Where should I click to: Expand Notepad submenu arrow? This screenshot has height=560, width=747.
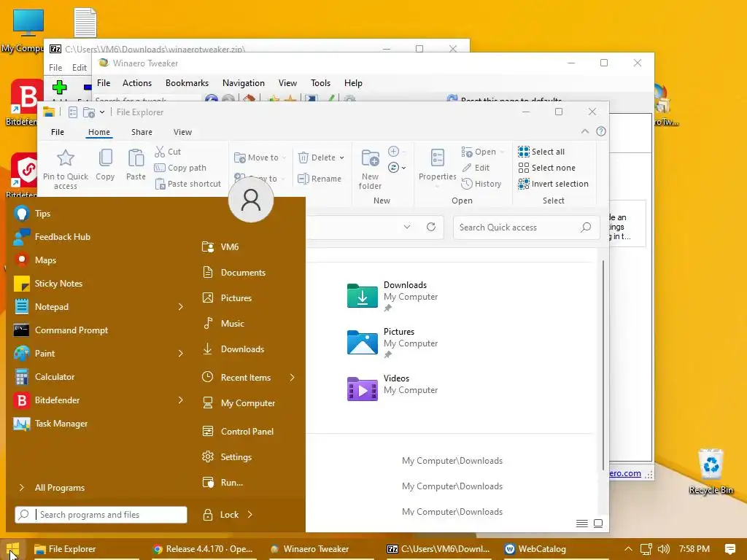181,307
